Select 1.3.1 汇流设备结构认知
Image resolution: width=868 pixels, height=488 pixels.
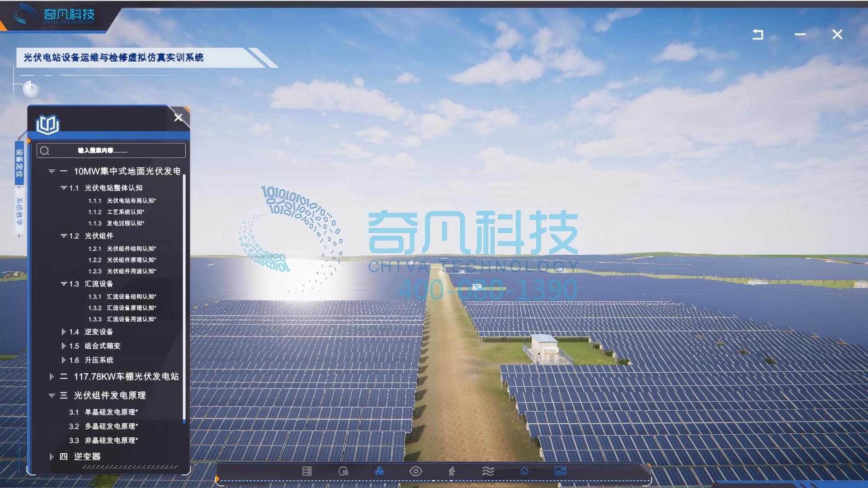[122, 296]
